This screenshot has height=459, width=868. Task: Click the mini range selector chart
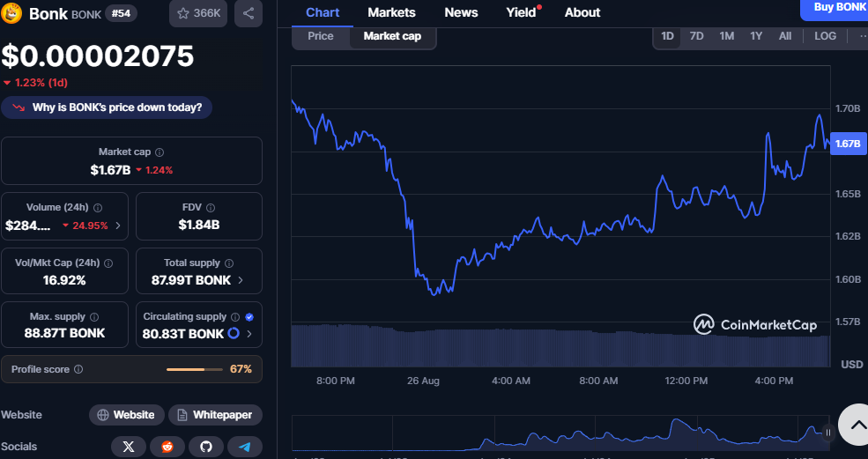[x=560, y=433]
